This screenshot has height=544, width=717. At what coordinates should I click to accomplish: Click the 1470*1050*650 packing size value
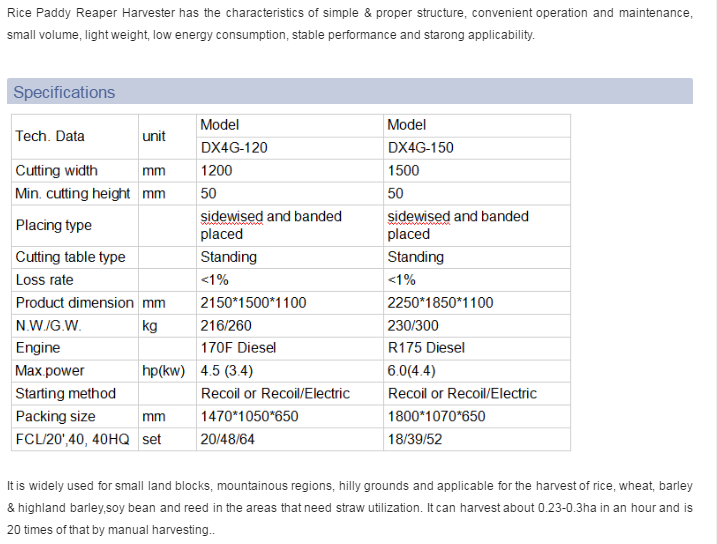[x=249, y=416]
